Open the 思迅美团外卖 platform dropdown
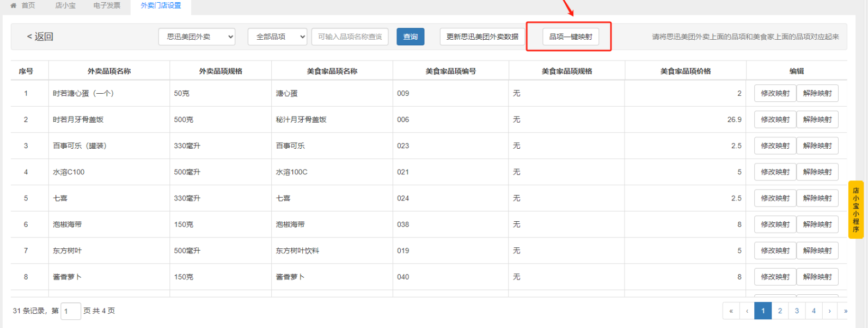Viewport: 868px width, 328px height. point(197,37)
